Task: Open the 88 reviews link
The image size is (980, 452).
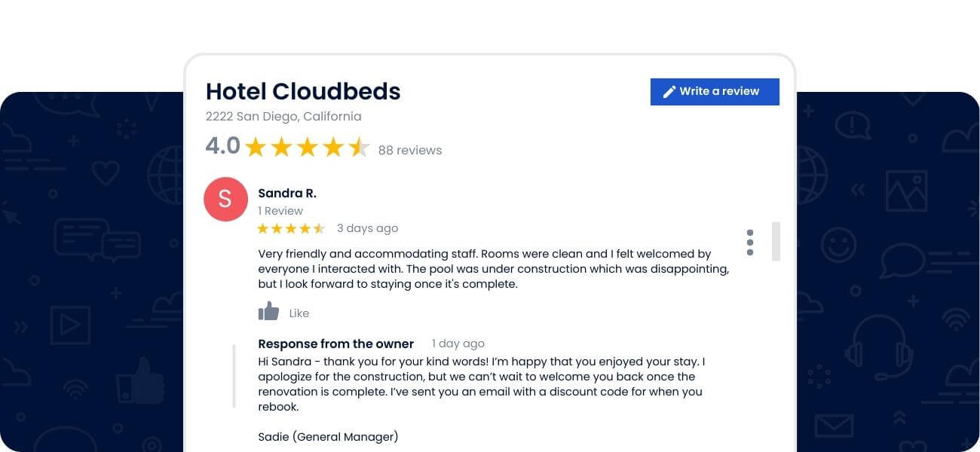Action: tap(410, 150)
